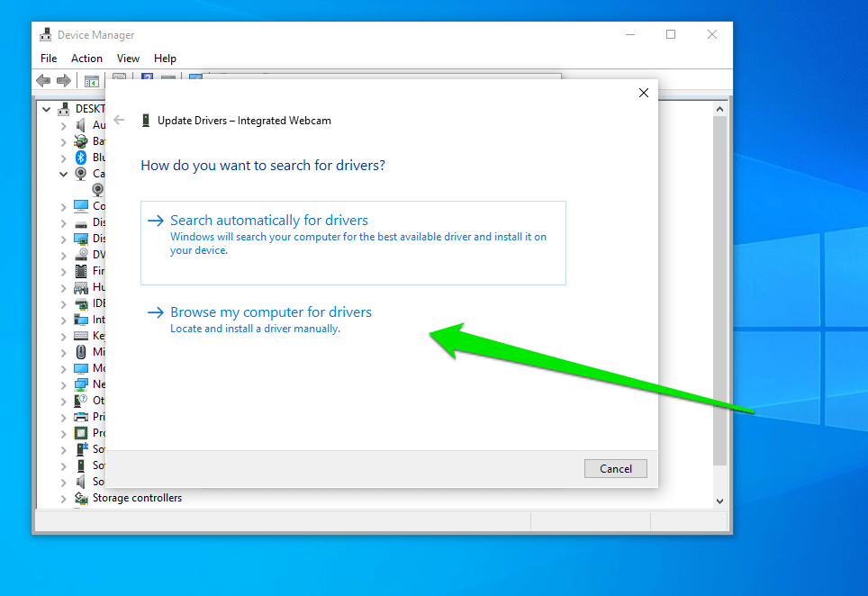The height and width of the screenshot is (596, 868).
Task: Select the Processors chip icon
Action: (x=81, y=433)
